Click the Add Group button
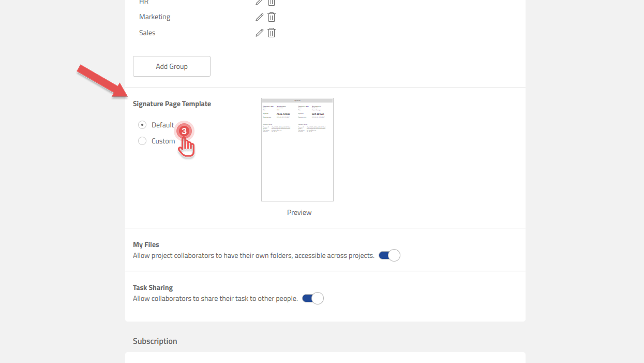644x363 pixels. pos(171,66)
